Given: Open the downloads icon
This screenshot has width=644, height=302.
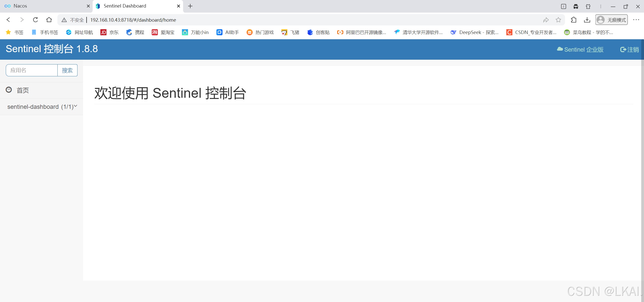Looking at the screenshot, I should coord(587,20).
